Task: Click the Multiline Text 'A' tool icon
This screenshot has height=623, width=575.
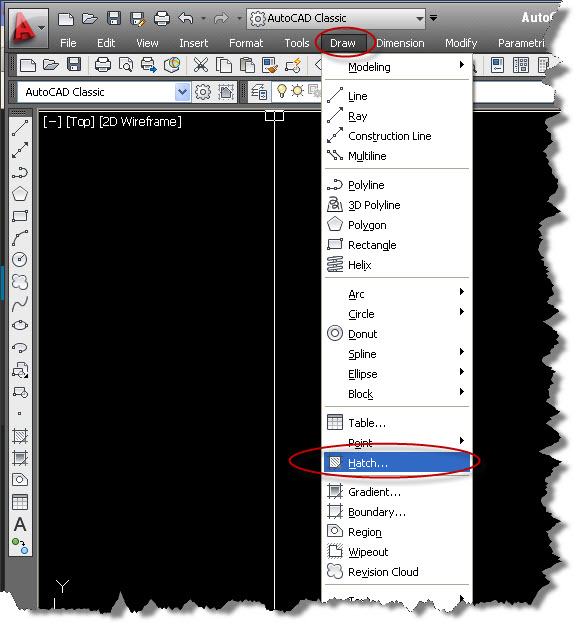Action: tap(20, 524)
